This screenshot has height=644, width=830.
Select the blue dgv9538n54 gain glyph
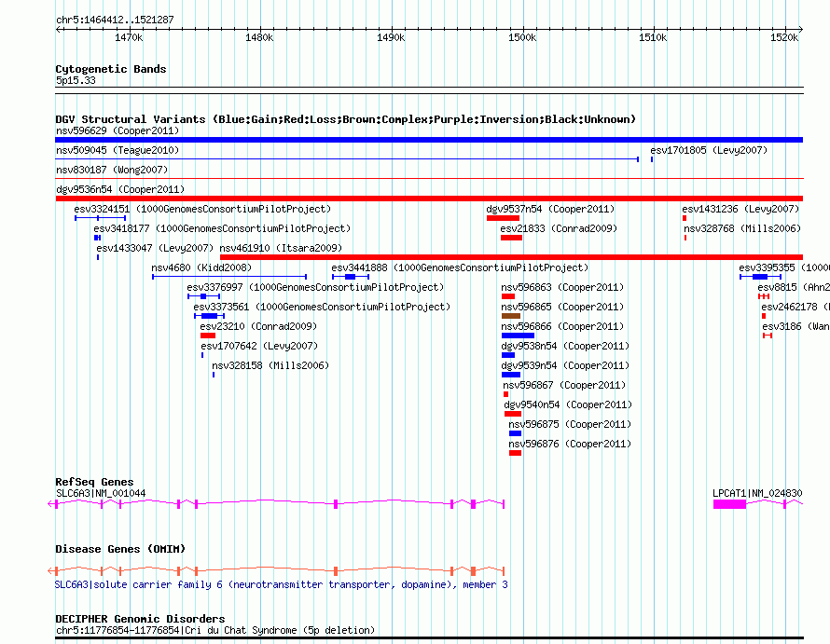508,355
